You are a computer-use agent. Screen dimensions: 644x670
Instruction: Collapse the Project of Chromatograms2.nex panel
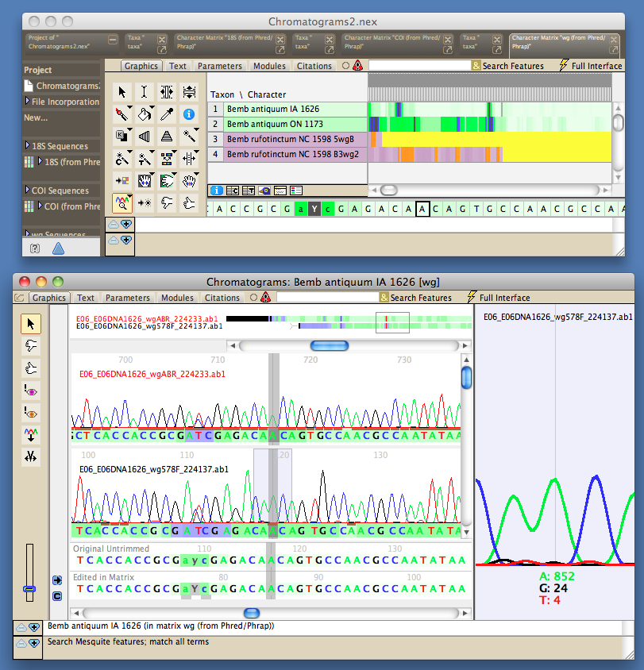point(113,40)
